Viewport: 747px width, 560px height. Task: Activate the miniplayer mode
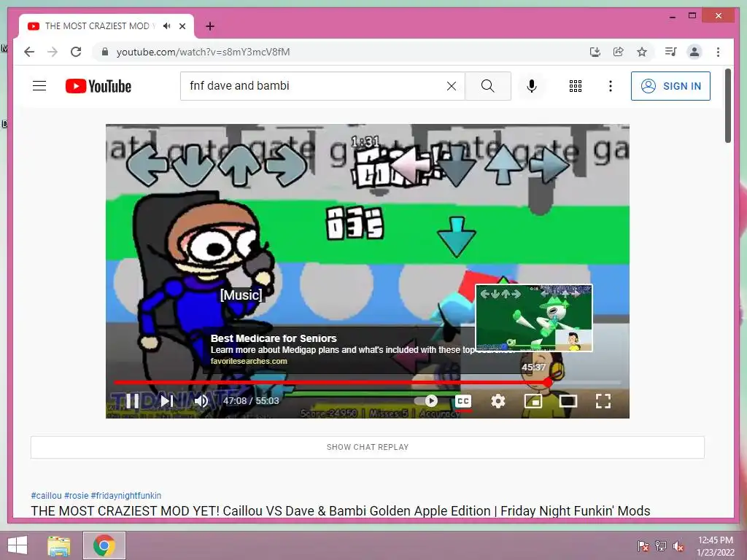tap(533, 401)
